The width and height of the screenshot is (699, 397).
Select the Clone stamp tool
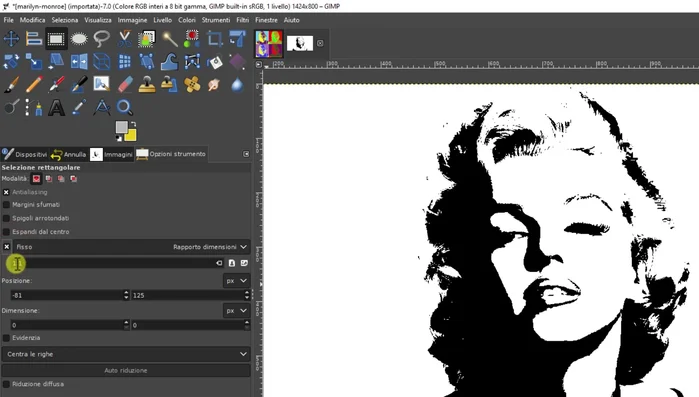click(147, 84)
